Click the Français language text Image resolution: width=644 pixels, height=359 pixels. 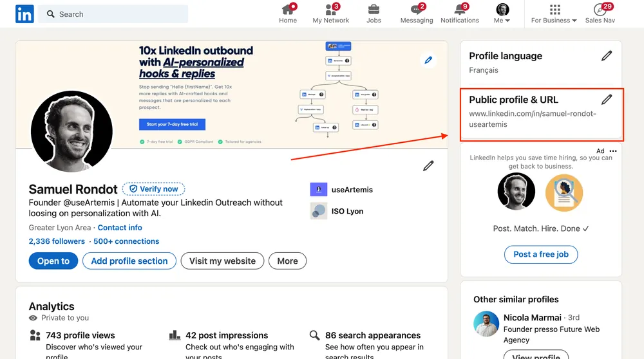point(484,70)
